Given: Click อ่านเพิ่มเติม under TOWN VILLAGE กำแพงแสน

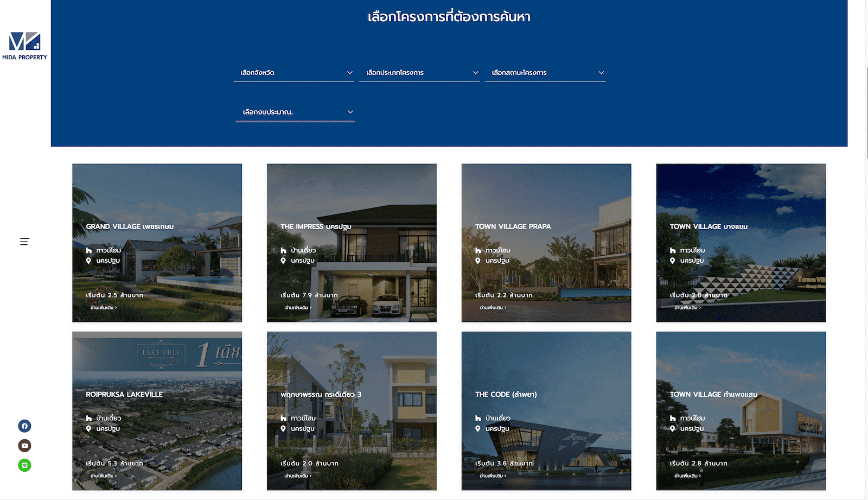Looking at the screenshot, I should 688,476.
